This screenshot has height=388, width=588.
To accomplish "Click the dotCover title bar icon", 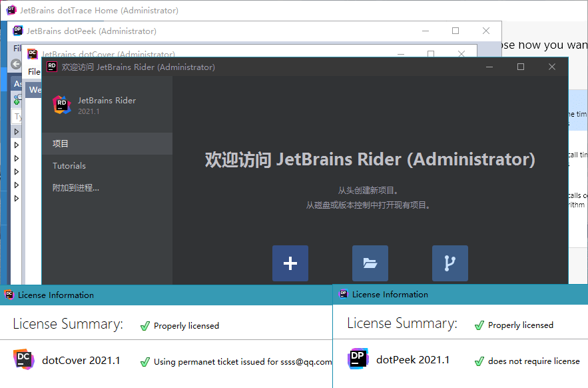I will [x=32, y=54].
